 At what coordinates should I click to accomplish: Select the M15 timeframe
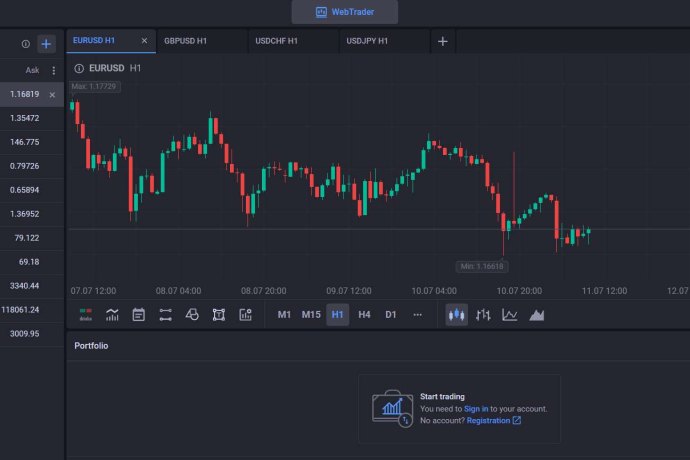pos(311,315)
